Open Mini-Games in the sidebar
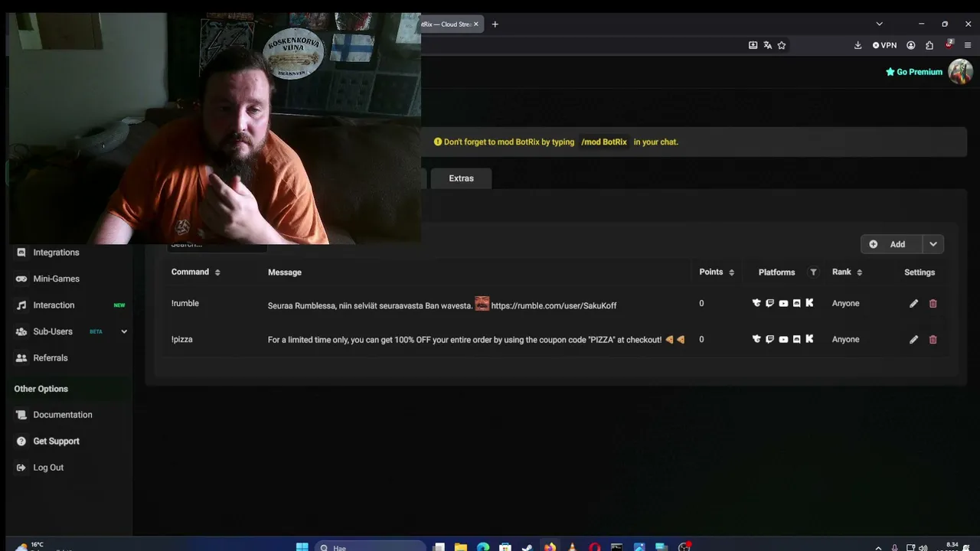 click(x=56, y=279)
